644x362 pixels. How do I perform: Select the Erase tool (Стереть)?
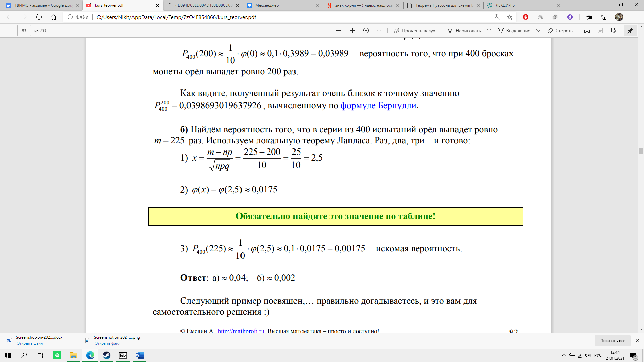click(560, 31)
